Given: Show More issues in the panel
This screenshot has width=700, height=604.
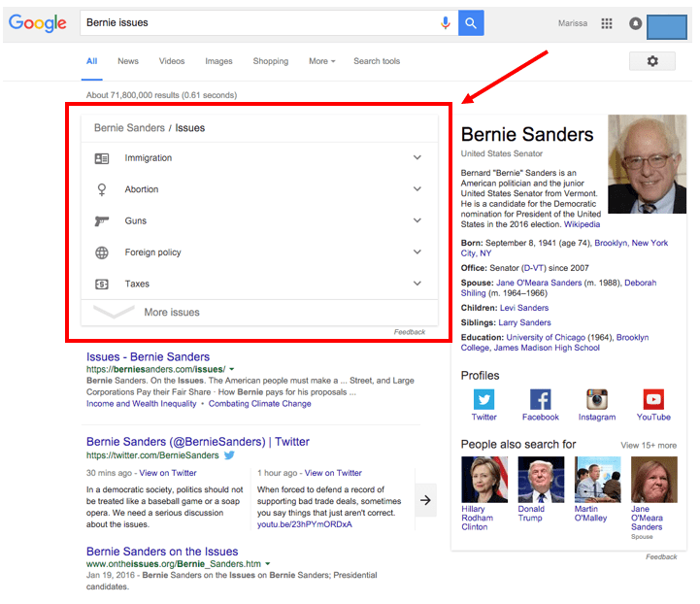Looking at the screenshot, I should pyautogui.click(x=171, y=313).
